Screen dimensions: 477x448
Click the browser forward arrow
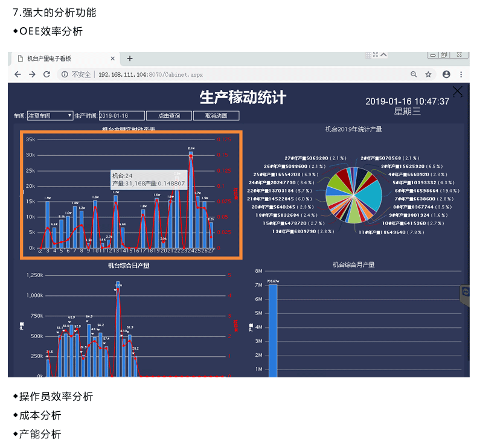tap(32, 74)
